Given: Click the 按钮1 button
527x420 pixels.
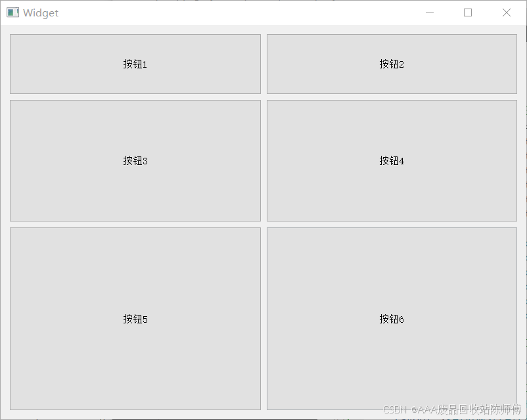Looking at the screenshot, I should pyautogui.click(x=135, y=64).
